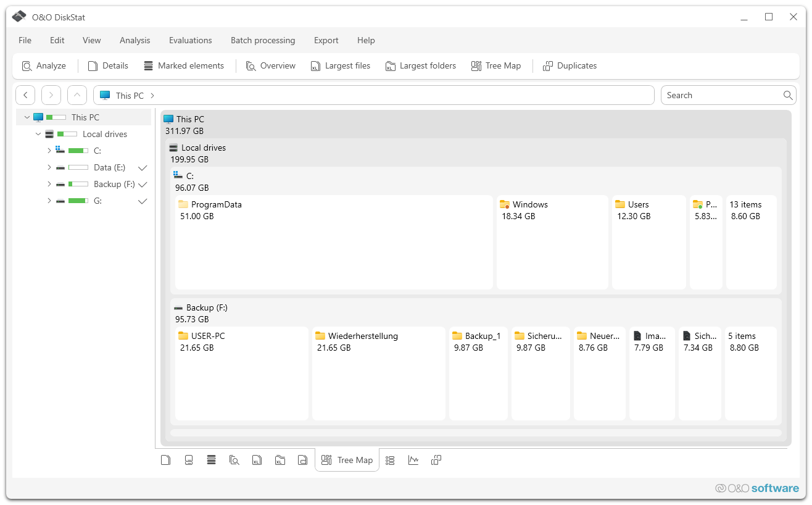Show Largest folders from top toolbar
812x505 pixels.
[x=420, y=66]
